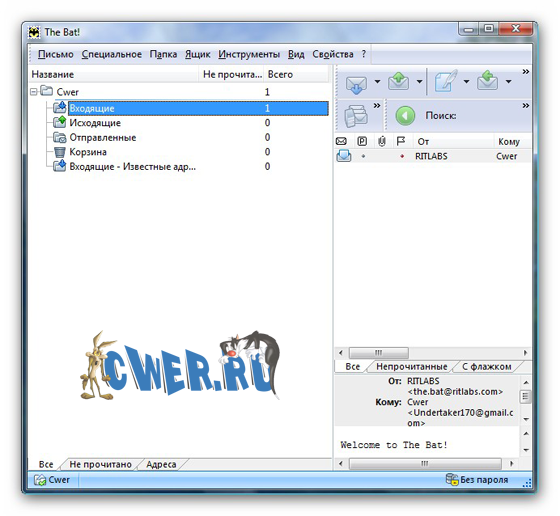Viewport: 560px width, 516px height.
Task: Open the Инструменты menu
Action: (x=249, y=54)
